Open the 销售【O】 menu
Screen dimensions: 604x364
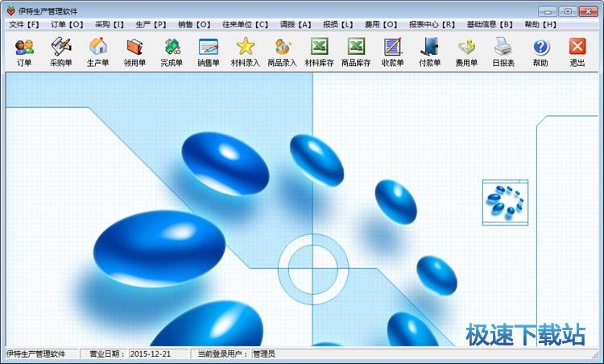pyautogui.click(x=194, y=25)
